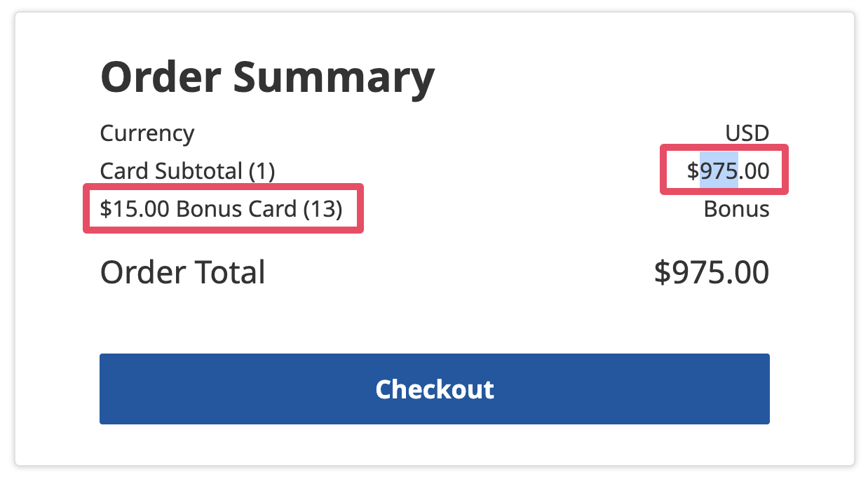Viewport: 868px width, 477px height.
Task: Click the word Summary in the heading
Action: point(334,77)
